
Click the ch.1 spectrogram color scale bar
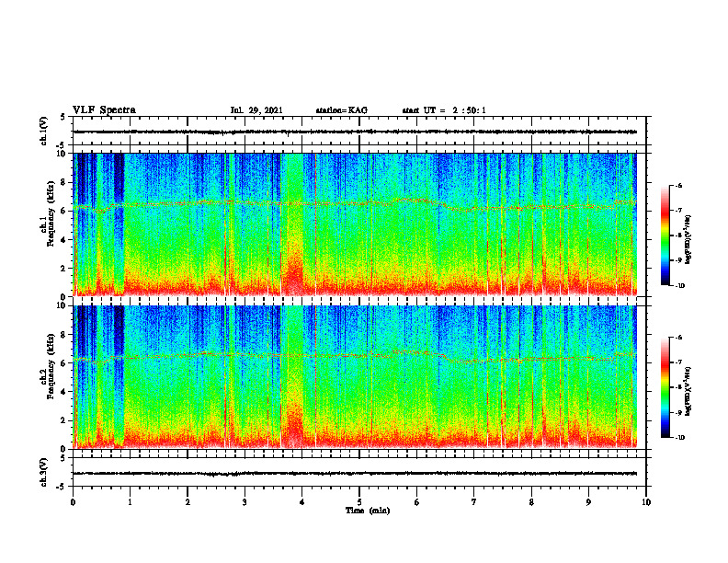(x=665, y=236)
